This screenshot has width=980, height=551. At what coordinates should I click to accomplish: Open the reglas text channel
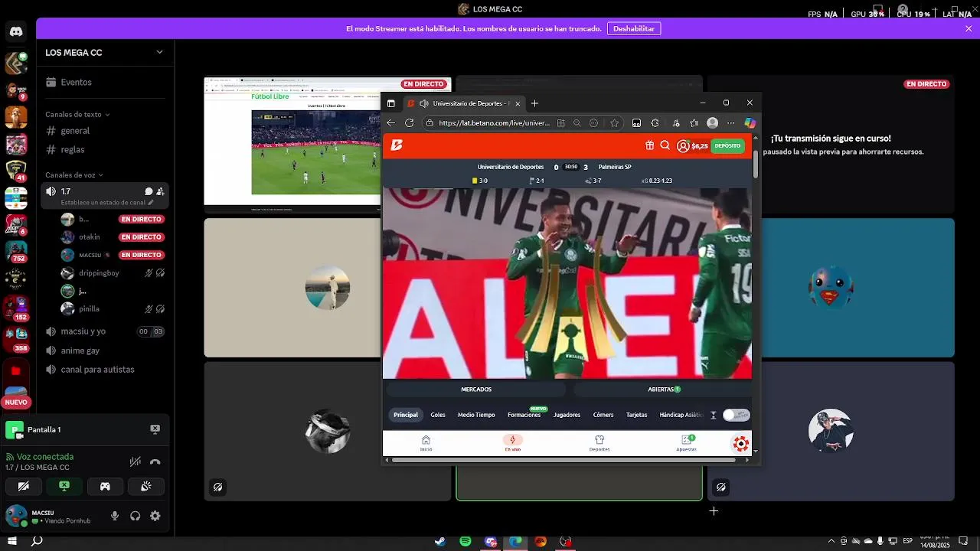pyautogui.click(x=104, y=149)
